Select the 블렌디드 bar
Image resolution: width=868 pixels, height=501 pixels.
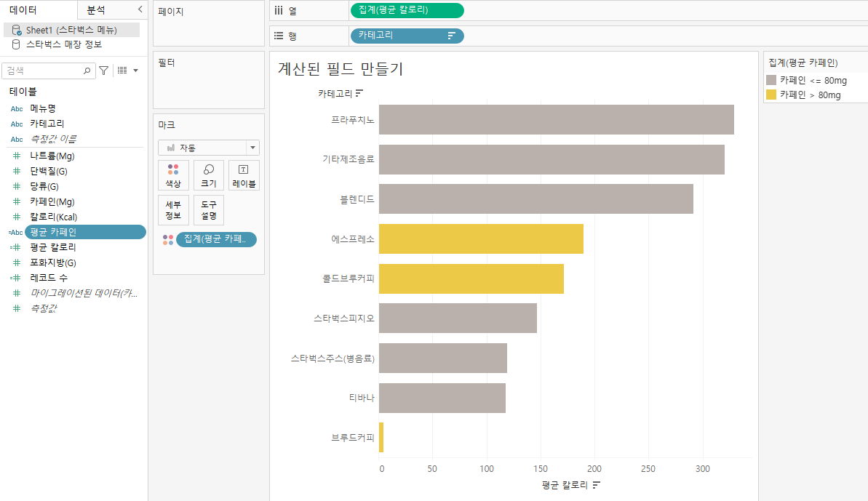[535, 199]
